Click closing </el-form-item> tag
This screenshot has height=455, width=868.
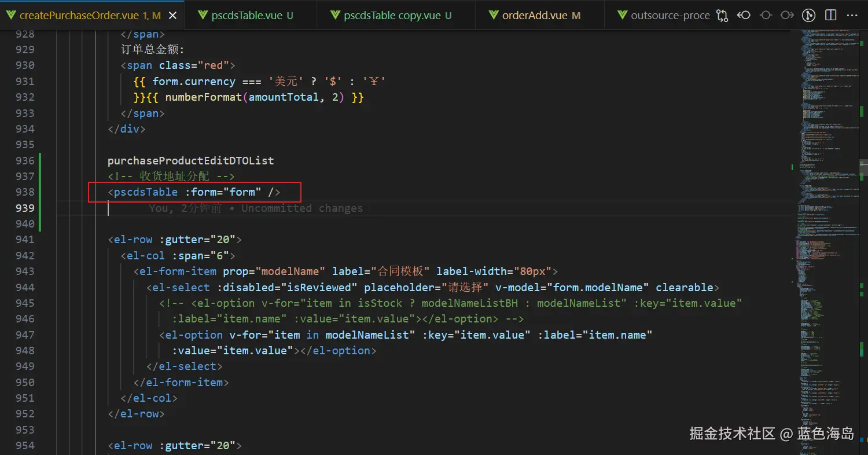click(181, 382)
